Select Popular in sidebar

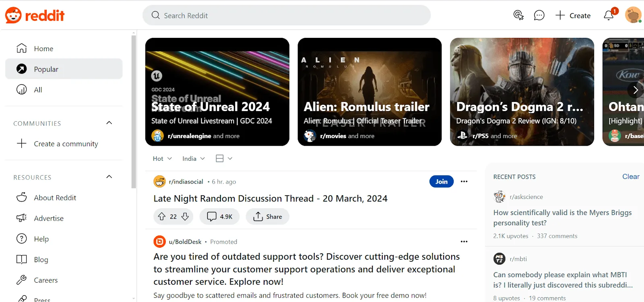click(64, 69)
